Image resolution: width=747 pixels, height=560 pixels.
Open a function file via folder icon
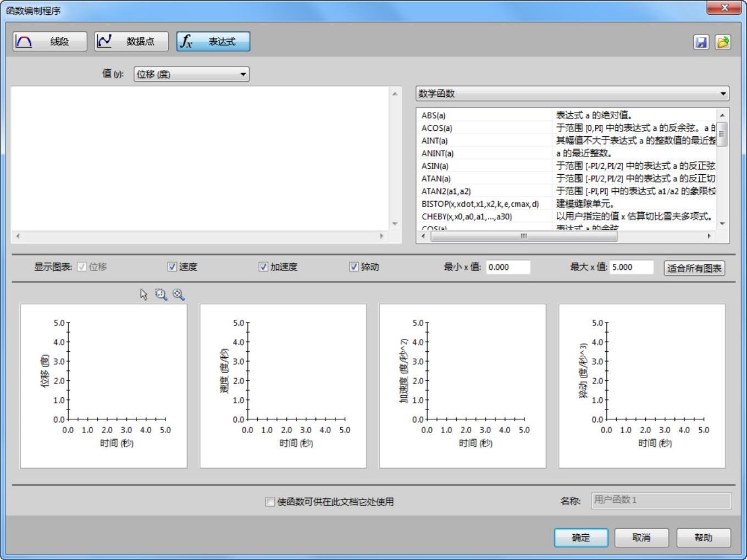(x=723, y=42)
